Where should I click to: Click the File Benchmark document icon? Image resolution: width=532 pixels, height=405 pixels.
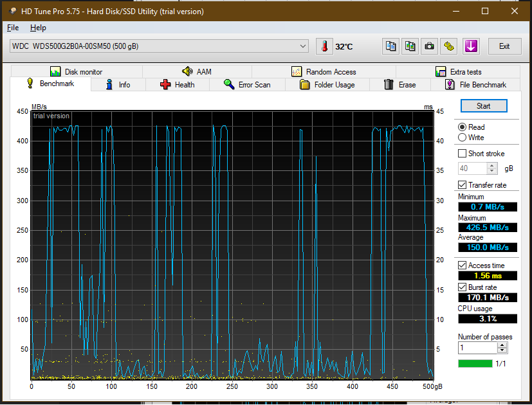[450, 84]
